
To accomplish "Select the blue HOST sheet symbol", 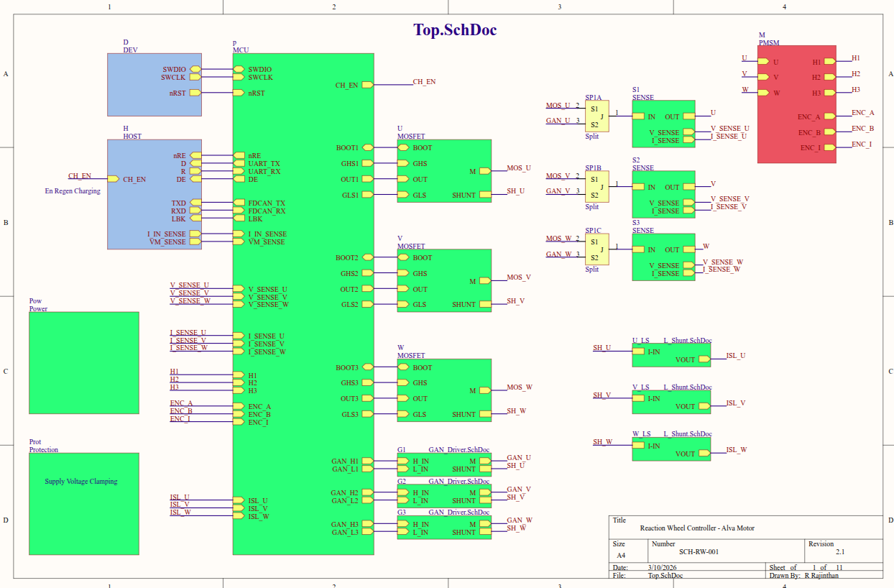I will pyautogui.click(x=155, y=194).
